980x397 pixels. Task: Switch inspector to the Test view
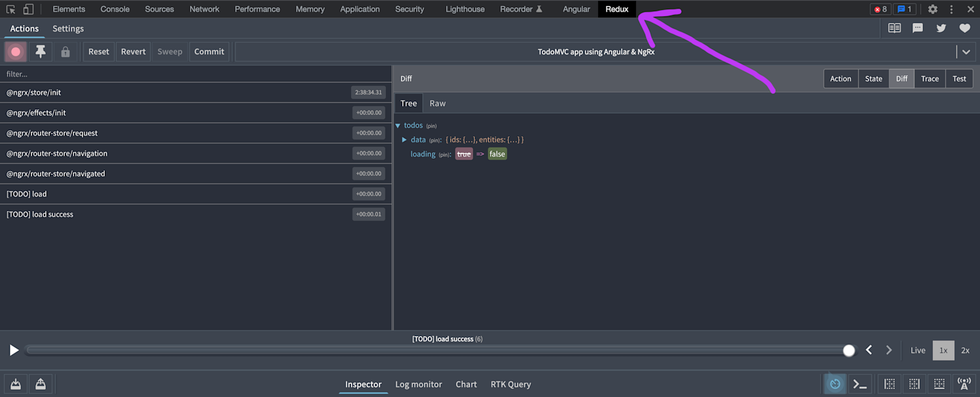[x=959, y=79]
